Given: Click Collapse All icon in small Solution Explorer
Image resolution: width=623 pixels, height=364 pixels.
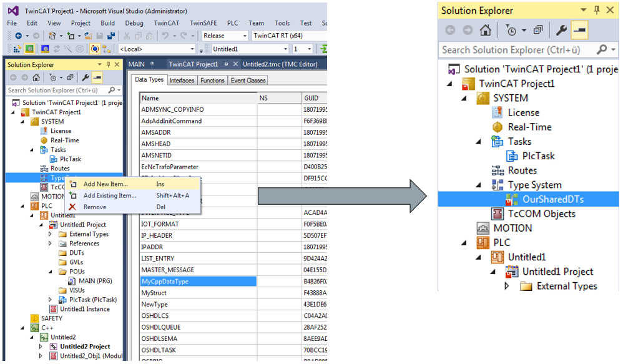Looking at the screenshot, I should (x=70, y=77).
